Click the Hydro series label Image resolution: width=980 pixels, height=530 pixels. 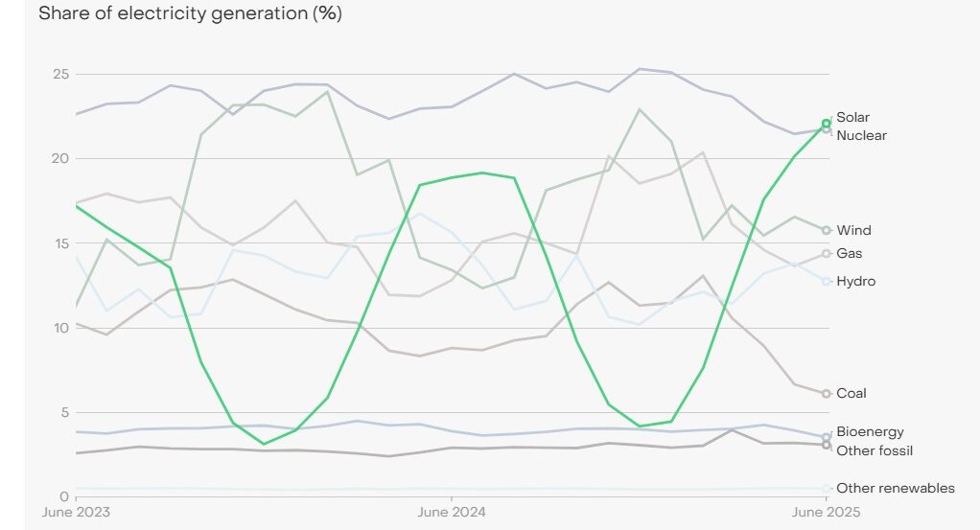855,281
